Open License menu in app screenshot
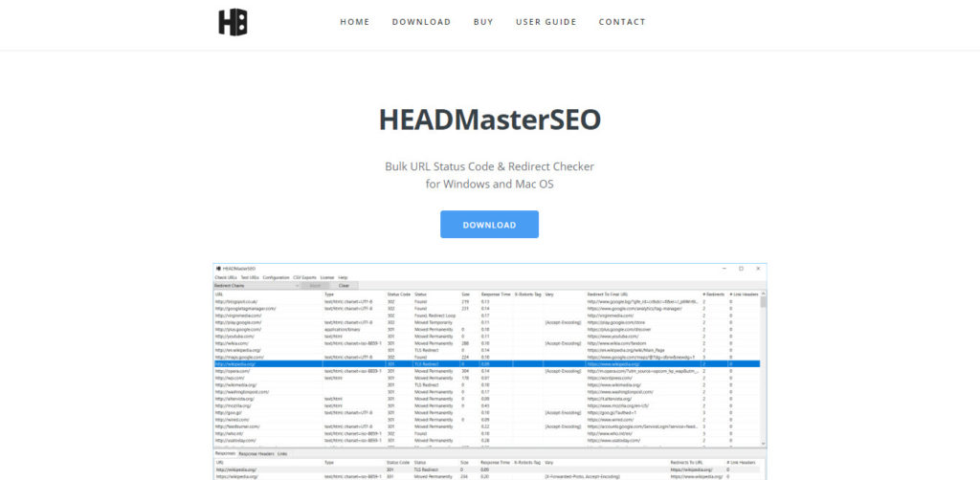 (x=327, y=277)
